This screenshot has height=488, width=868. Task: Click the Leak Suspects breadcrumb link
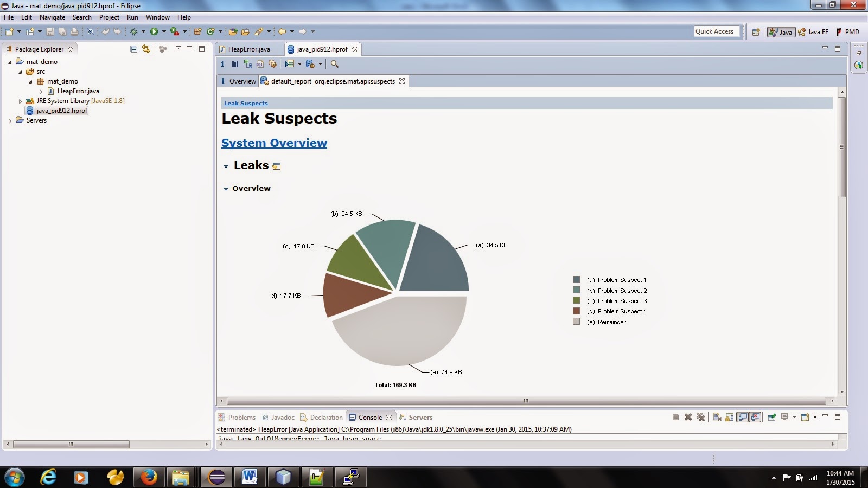246,103
